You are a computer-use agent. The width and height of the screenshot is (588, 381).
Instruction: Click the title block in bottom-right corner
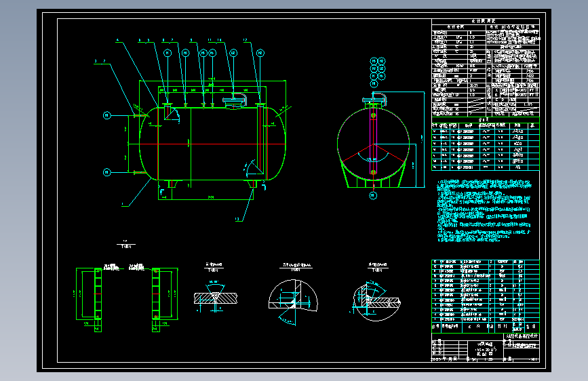coord(485,347)
